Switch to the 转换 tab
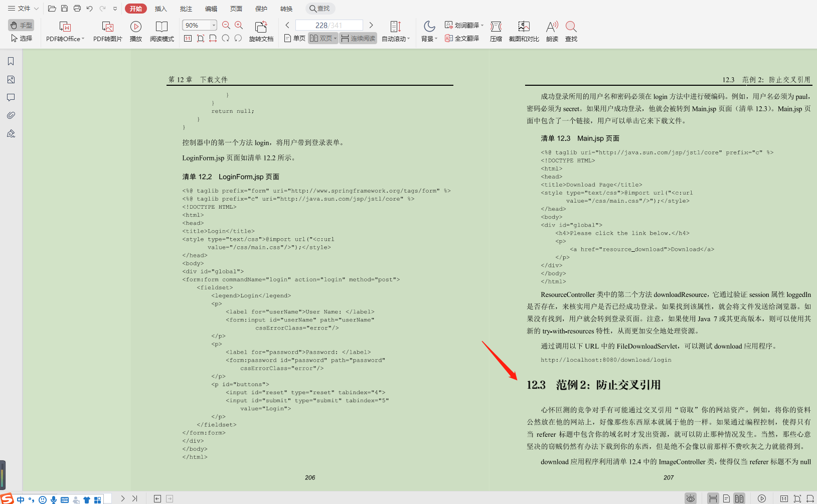 click(286, 9)
